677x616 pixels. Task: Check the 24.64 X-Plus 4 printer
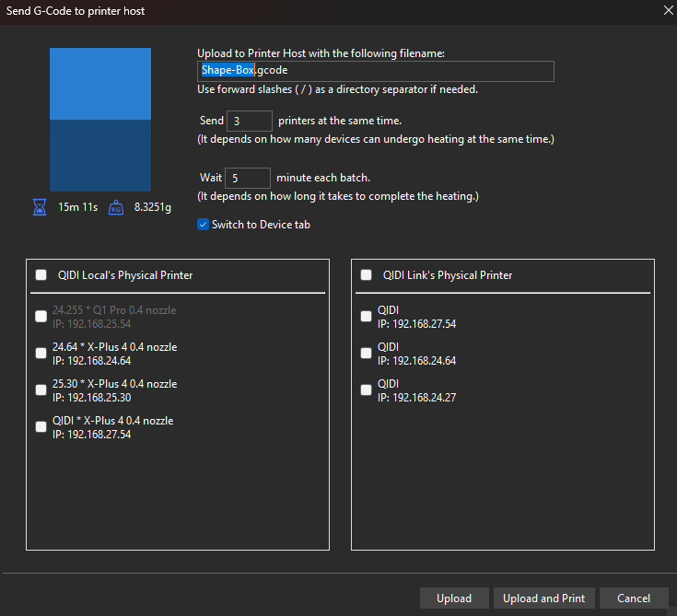click(x=41, y=353)
